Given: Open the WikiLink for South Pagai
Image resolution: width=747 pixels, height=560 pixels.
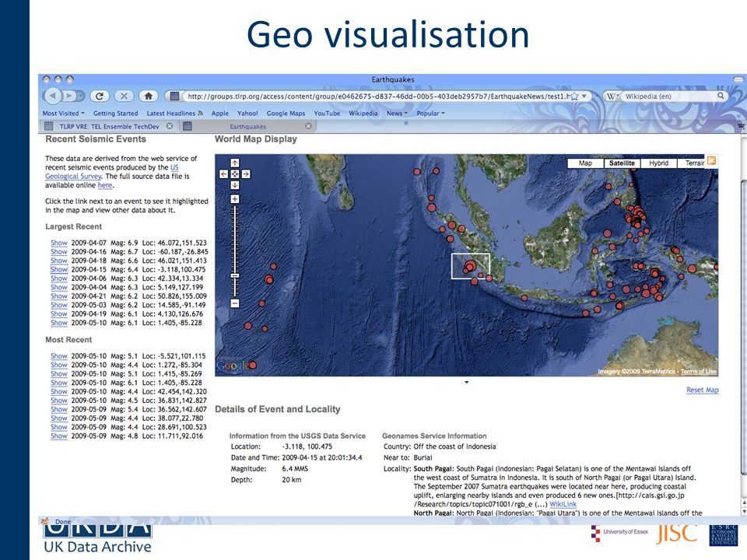Looking at the screenshot, I should (x=563, y=504).
